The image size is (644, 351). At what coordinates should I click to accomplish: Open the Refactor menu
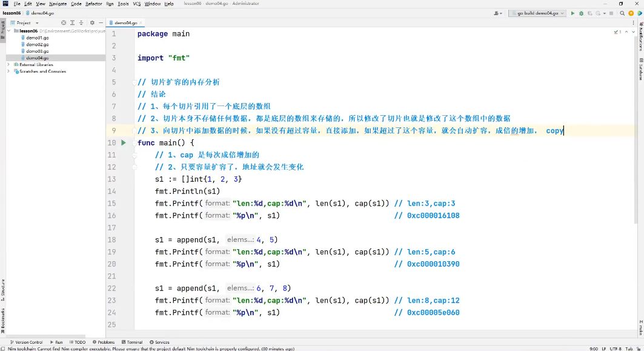[94, 4]
